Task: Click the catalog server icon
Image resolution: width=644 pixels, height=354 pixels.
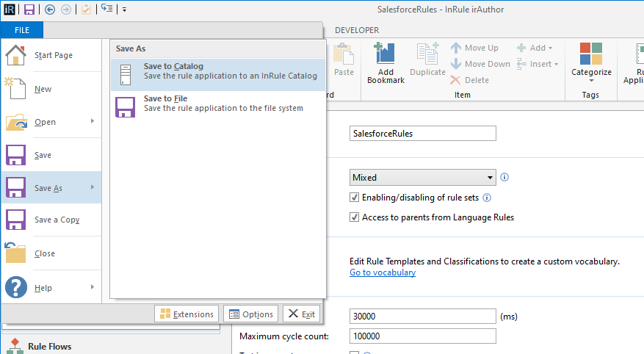Action: (x=126, y=75)
